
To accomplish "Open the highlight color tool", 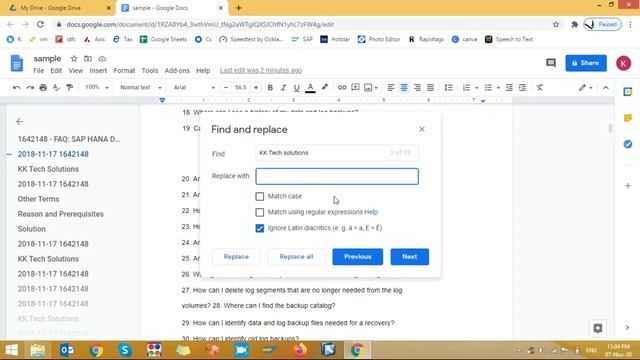I will 324,87.
